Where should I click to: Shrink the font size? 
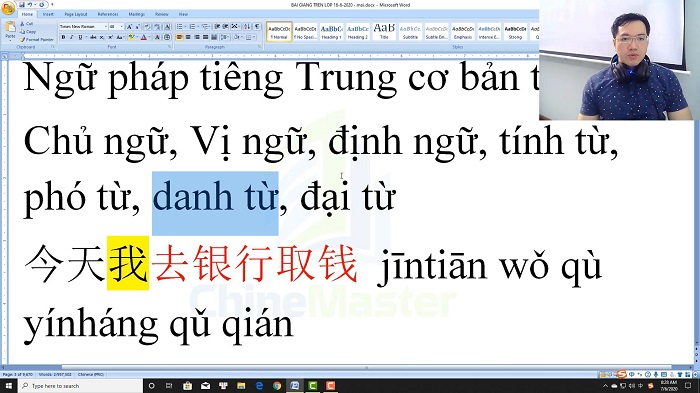tap(138, 26)
